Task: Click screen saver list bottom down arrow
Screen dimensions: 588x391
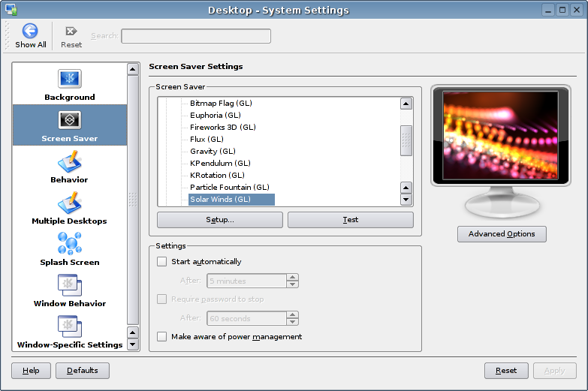Action: coord(406,200)
